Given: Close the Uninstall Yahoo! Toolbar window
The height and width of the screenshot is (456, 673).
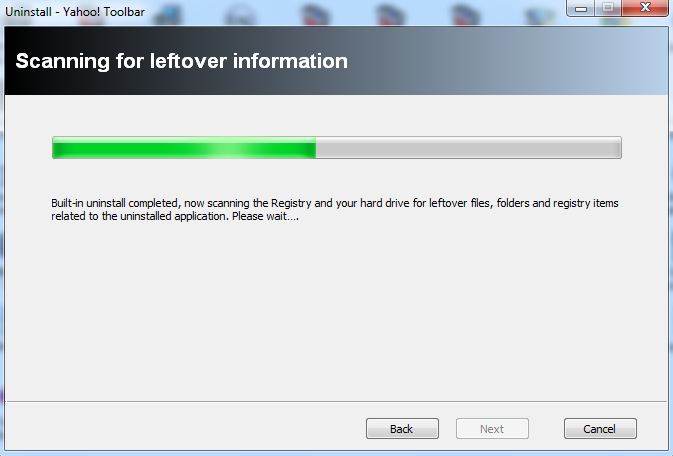Looking at the screenshot, I should 645,7.
